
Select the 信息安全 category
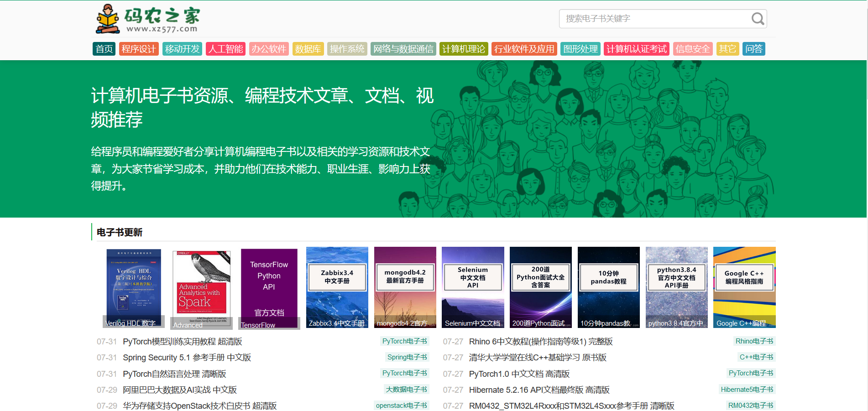point(692,49)
